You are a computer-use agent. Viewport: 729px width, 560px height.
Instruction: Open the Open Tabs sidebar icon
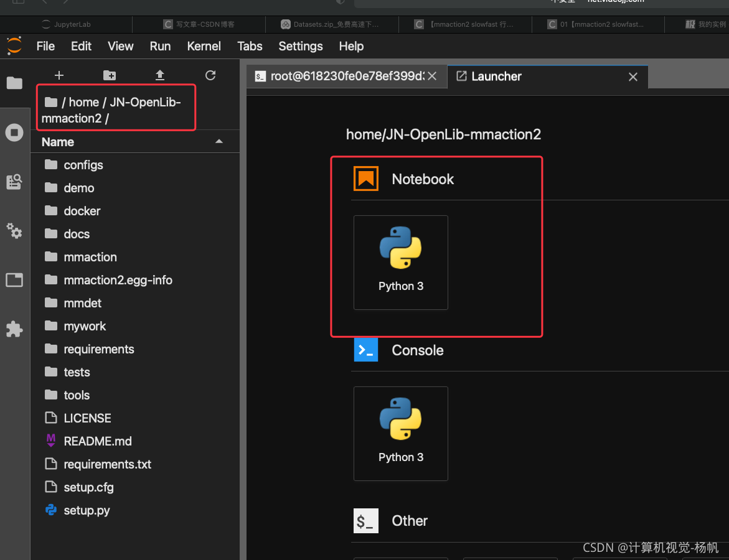click(14, 280)
